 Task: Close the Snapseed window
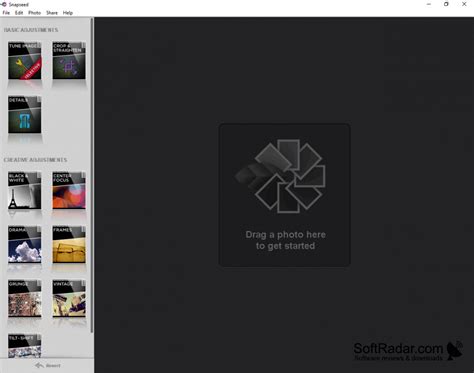[x=464, y=4]
